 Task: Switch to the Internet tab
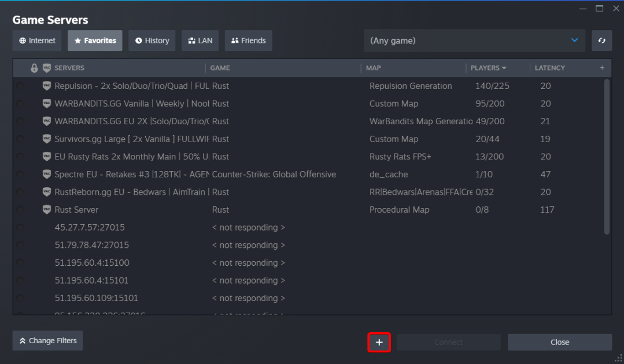[x=37, y=40]
